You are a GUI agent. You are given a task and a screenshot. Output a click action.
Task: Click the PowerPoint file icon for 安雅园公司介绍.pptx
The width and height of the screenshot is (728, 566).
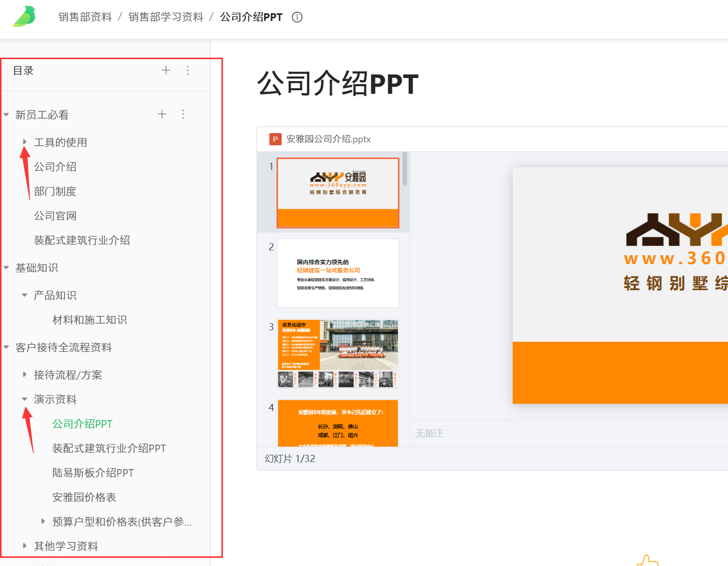[275, 139]
